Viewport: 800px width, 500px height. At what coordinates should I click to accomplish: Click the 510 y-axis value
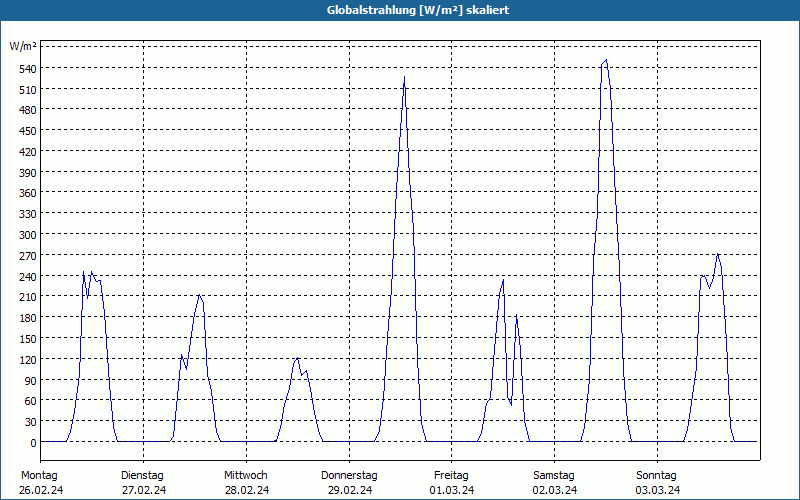coord(27,89)
